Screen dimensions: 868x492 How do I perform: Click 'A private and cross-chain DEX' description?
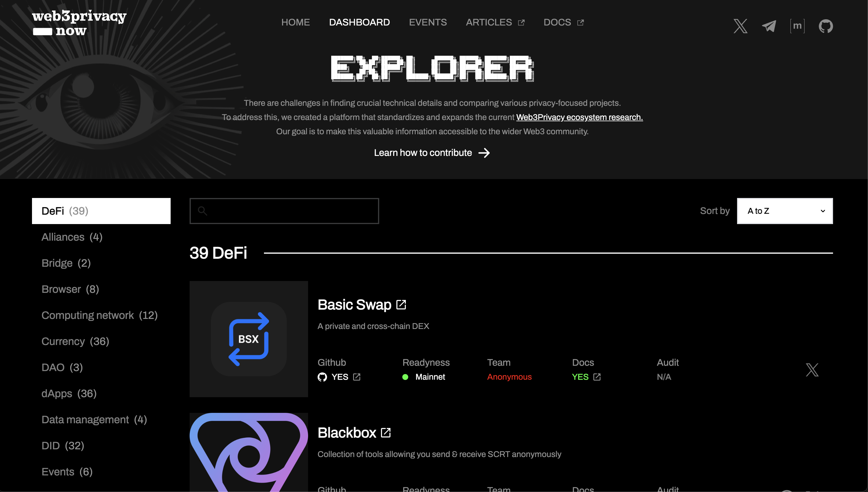tap(373, 326)
